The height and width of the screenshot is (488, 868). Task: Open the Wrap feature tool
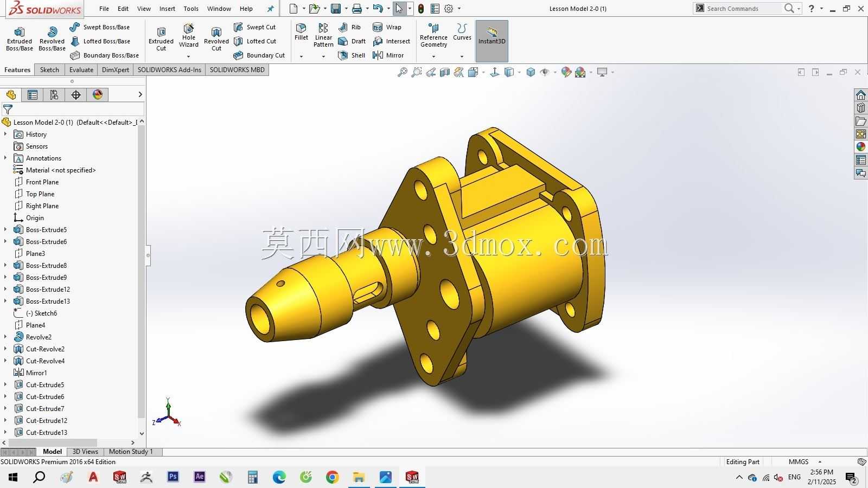387,27
